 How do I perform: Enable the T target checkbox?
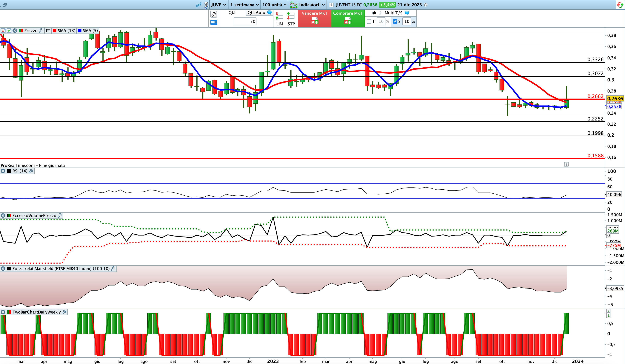(x=369, y=21)
